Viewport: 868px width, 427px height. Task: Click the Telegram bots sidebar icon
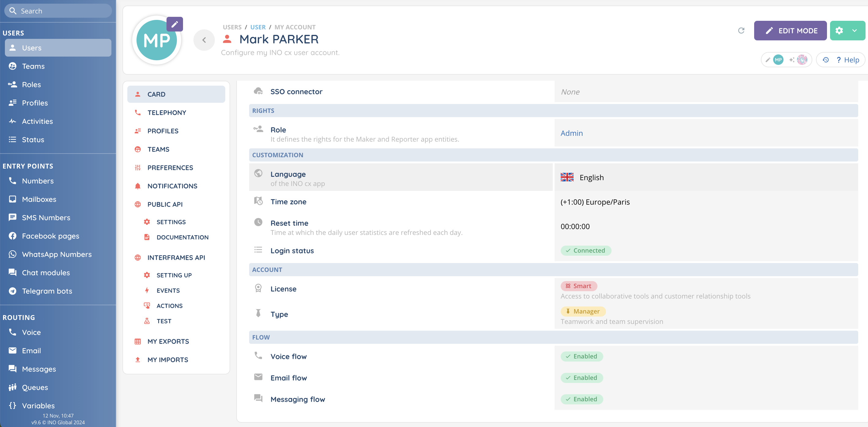click(13, 291)
